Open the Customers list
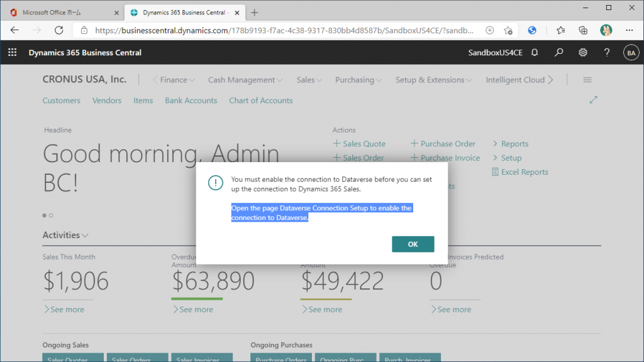 pyautogui.click(x=62, y=101)
